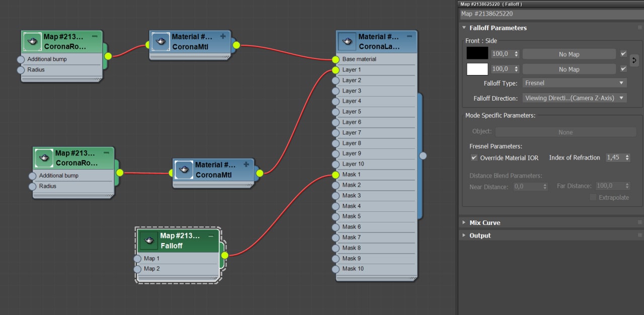
Task: Swap front and side colors with arrow button
Action: (634, 60)
